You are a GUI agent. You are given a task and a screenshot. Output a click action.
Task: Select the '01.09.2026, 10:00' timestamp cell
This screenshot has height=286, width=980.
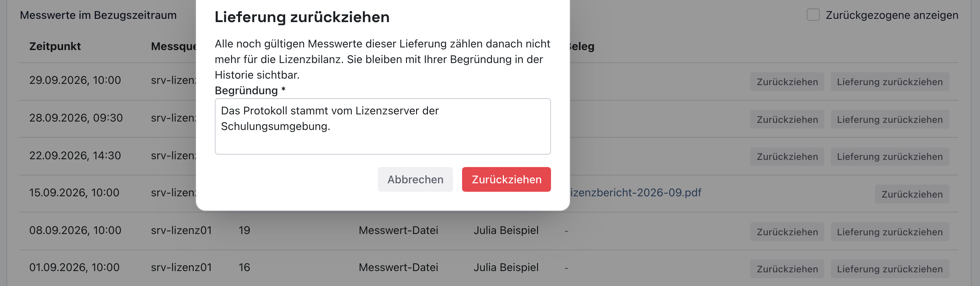74,267
